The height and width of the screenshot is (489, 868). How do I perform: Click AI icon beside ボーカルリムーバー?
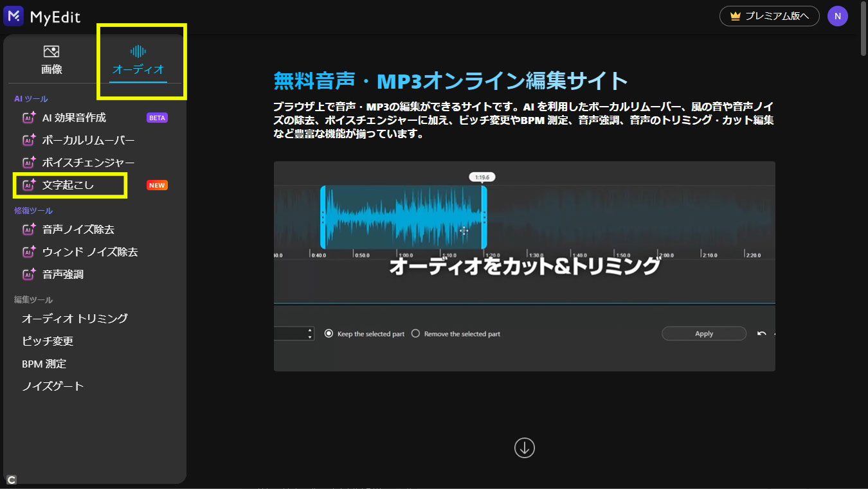29,140
